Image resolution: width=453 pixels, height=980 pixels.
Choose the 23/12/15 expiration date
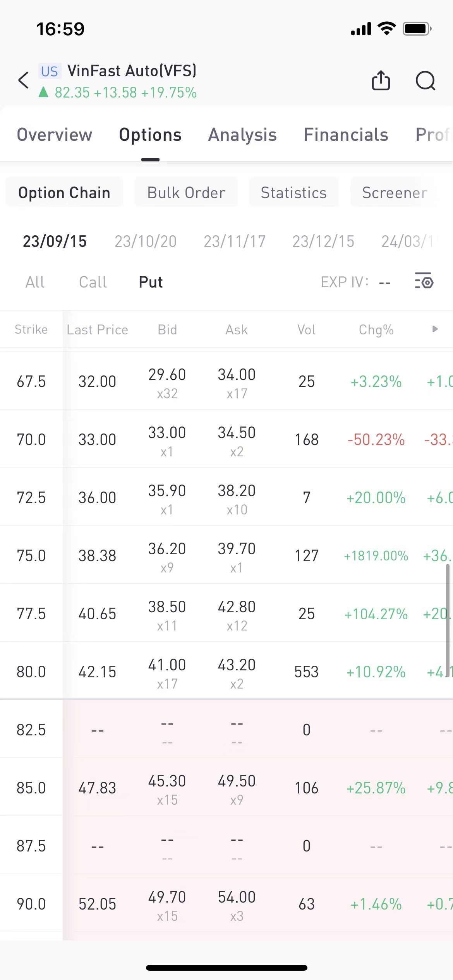(x=323, y=242)
